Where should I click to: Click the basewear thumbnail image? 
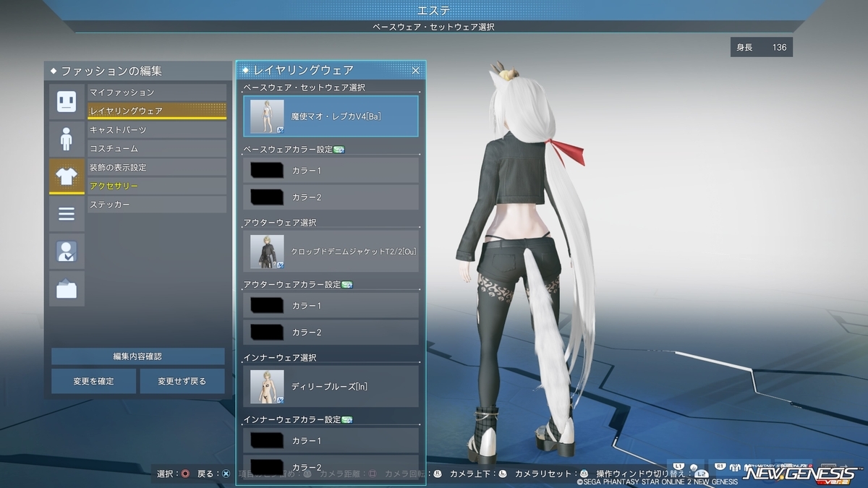coord(267,116)
